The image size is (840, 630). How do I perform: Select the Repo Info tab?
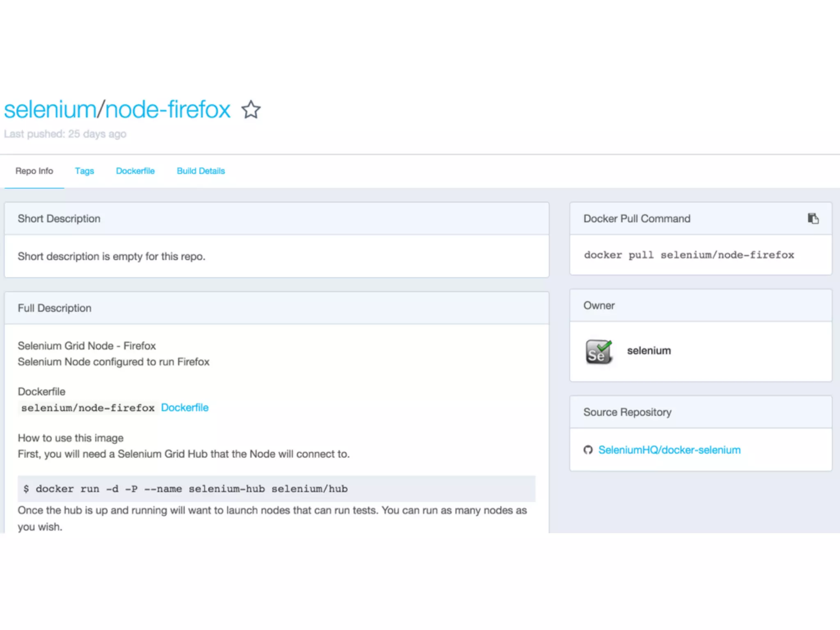34,171
